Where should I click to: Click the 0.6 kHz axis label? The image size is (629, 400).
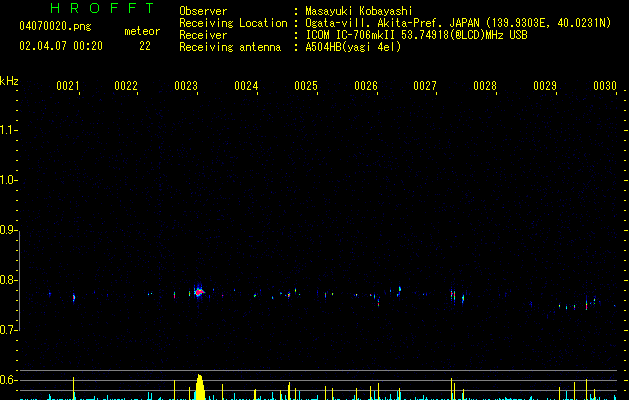coord(8,380)
